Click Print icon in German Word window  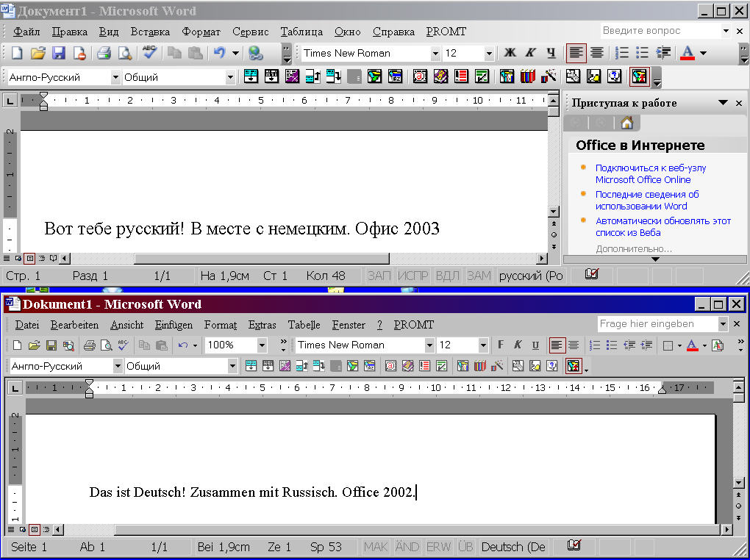coord(90,345)
